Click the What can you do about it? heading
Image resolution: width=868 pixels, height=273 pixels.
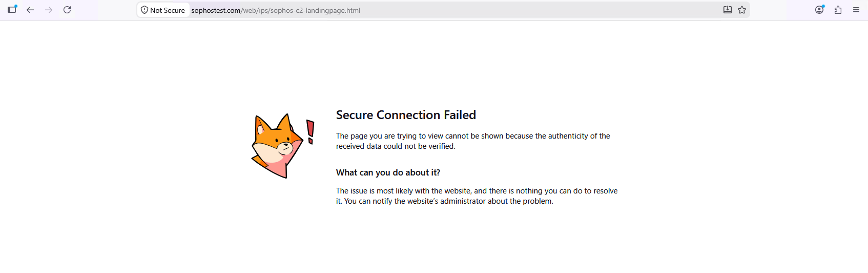click(x=388, y=172)
